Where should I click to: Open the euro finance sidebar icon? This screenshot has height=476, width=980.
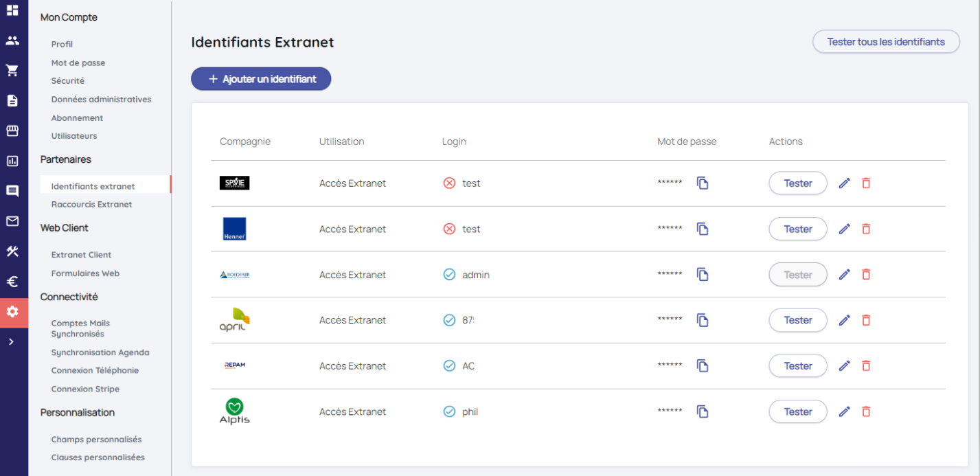12,282
